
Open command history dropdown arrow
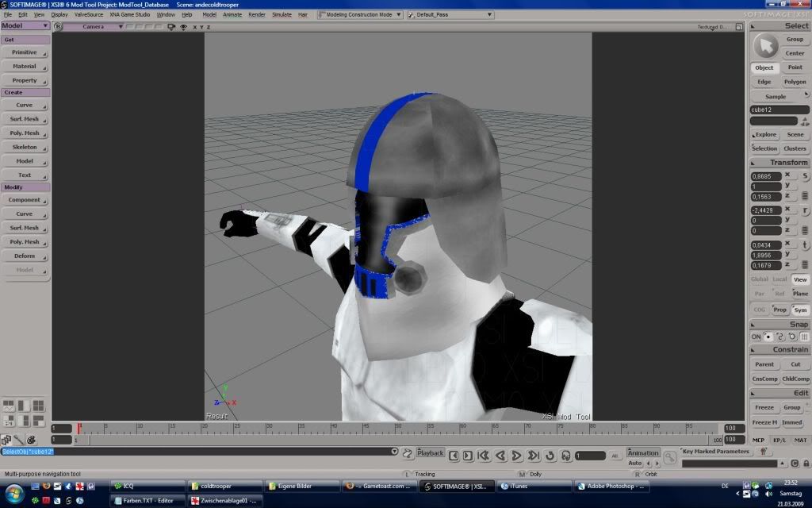(394, 452)
